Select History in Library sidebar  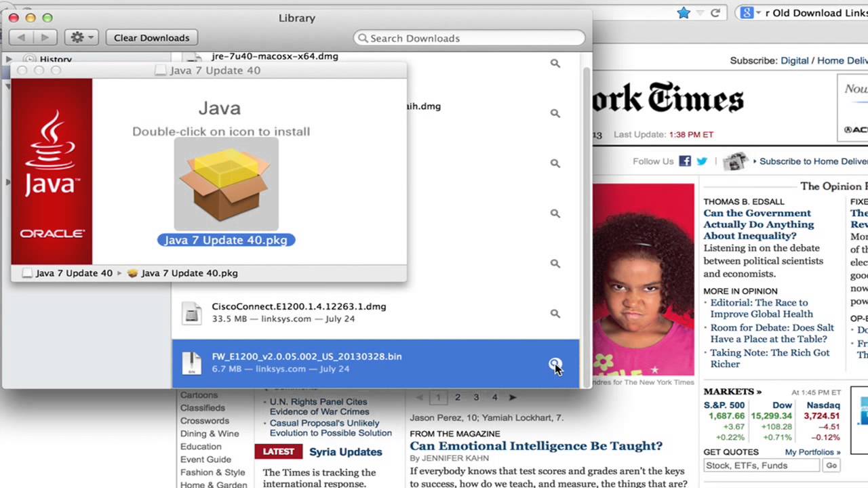56,60
